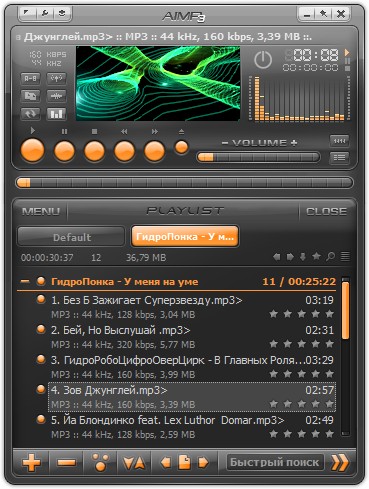Click the star rating of track 2 Бей, Но Выслушай

(x=301, y=344)
